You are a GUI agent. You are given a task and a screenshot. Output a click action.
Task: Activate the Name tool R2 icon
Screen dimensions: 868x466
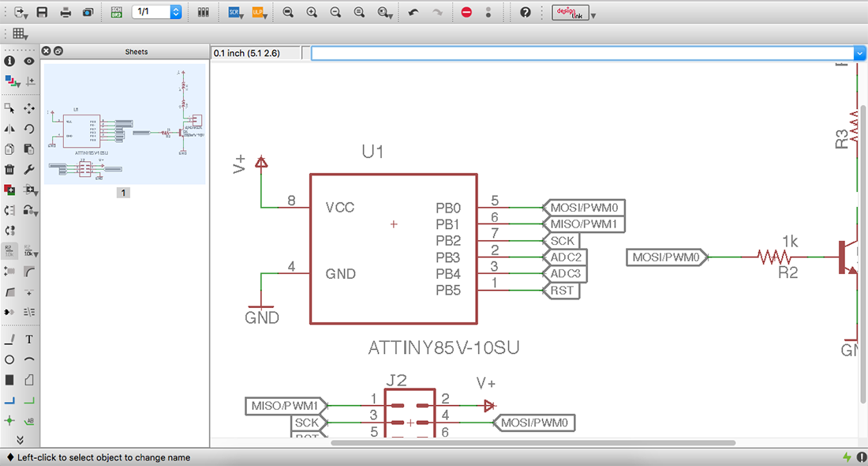tap(9, 251)
